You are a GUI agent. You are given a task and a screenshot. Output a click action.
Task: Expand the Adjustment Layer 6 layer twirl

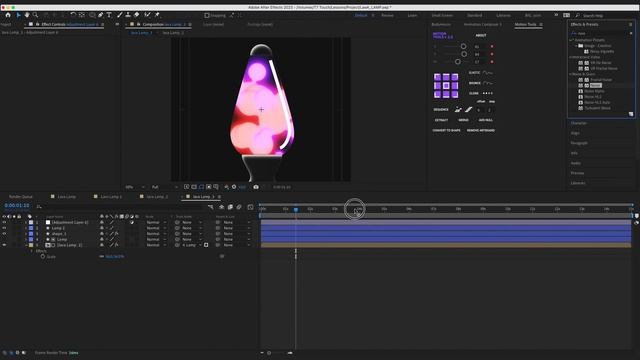26,222
